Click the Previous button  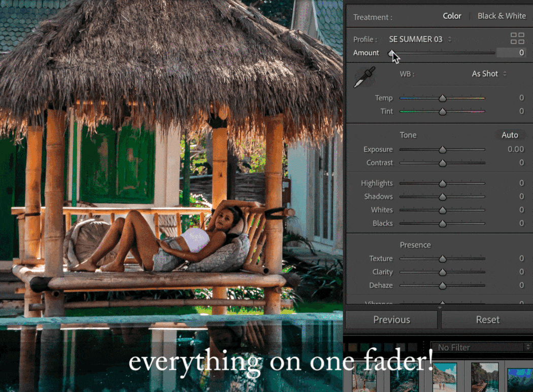pos(391,320)
